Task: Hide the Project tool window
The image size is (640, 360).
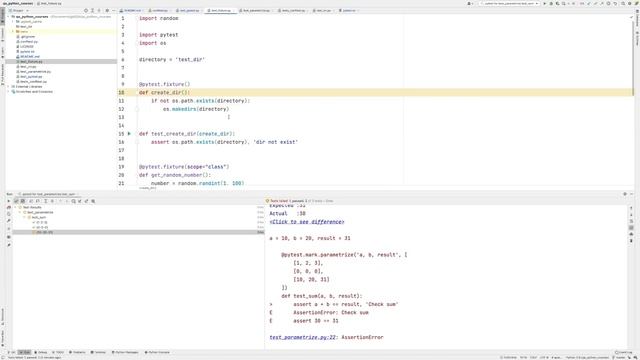Action: click(113, 10)
